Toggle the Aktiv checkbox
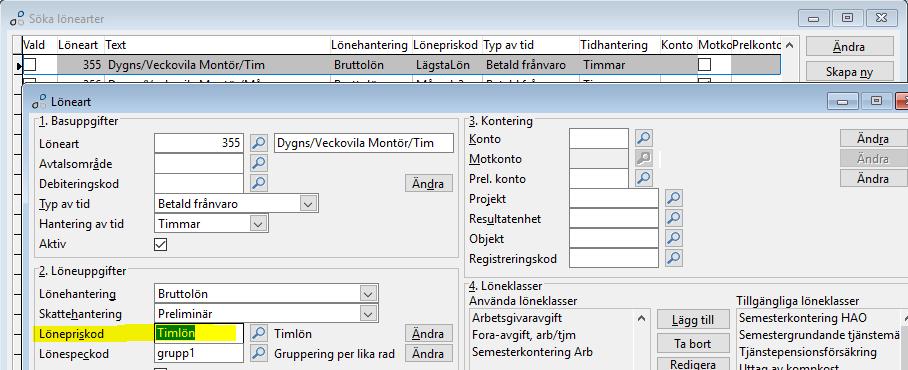908x370 pixels. tap(160, 244)
